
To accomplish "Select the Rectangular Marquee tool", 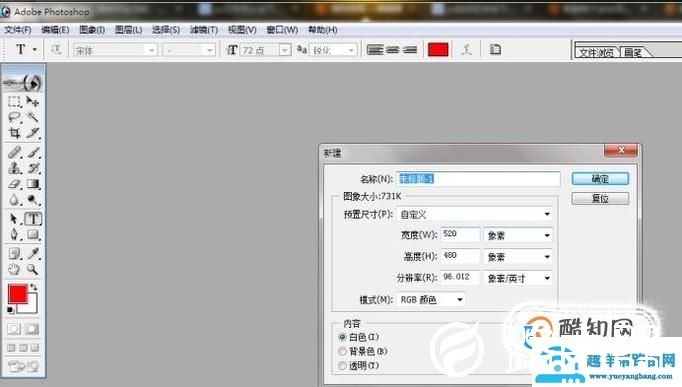I will point(14,101).
